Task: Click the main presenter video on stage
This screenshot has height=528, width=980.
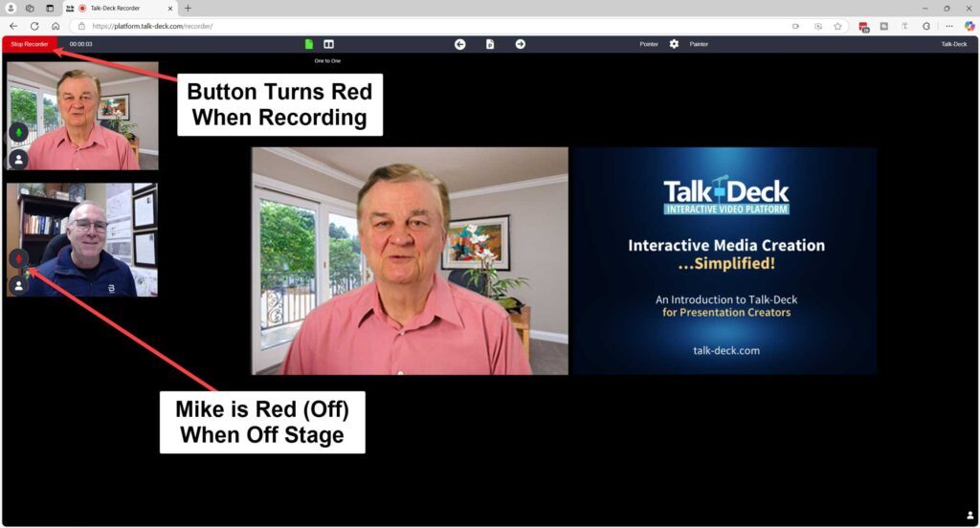Action: [410, 260]
